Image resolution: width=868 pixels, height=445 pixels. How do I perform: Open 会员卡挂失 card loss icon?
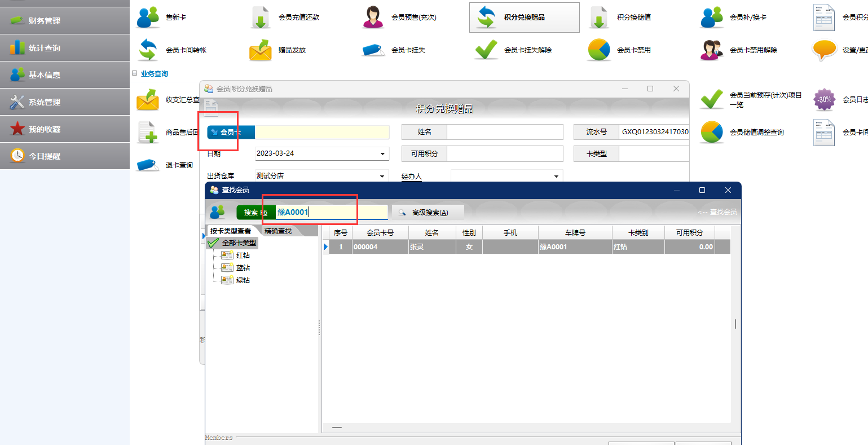tap(373, 50)
